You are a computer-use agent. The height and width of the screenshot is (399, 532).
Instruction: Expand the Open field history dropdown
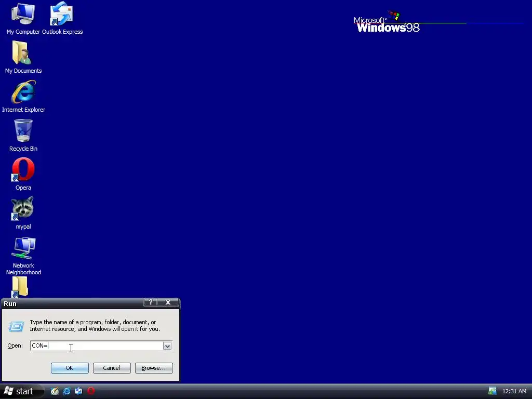pyautogui.click(x=167, y=345)
